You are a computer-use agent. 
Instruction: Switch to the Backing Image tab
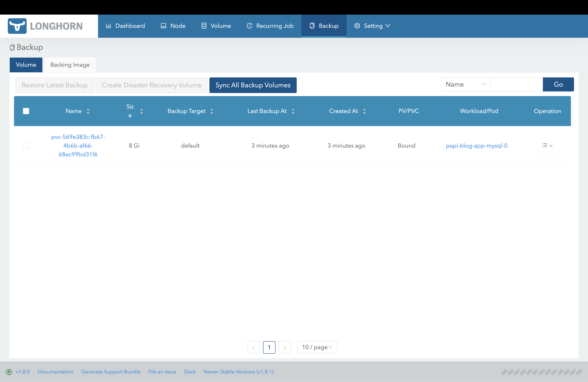pos(70,65)
